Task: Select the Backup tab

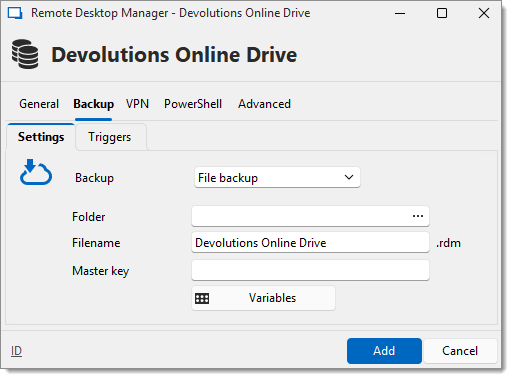Action: [x=93, y=104]
